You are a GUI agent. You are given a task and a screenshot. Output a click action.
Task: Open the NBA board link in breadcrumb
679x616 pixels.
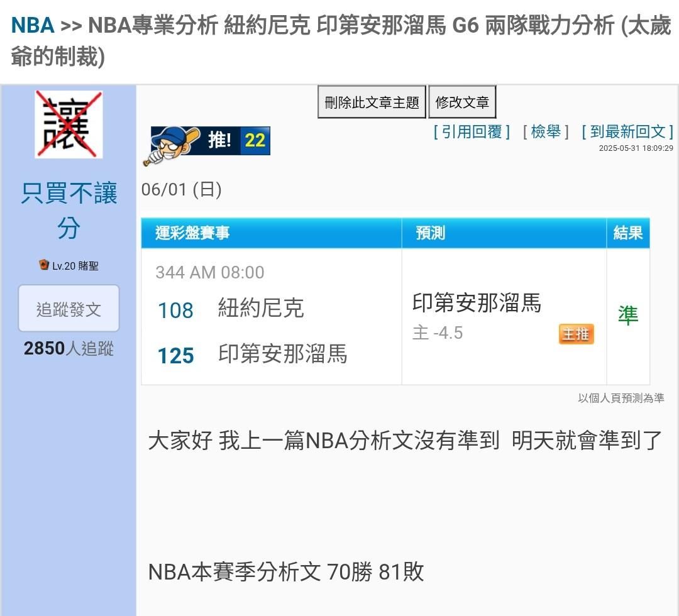point(33,25)
